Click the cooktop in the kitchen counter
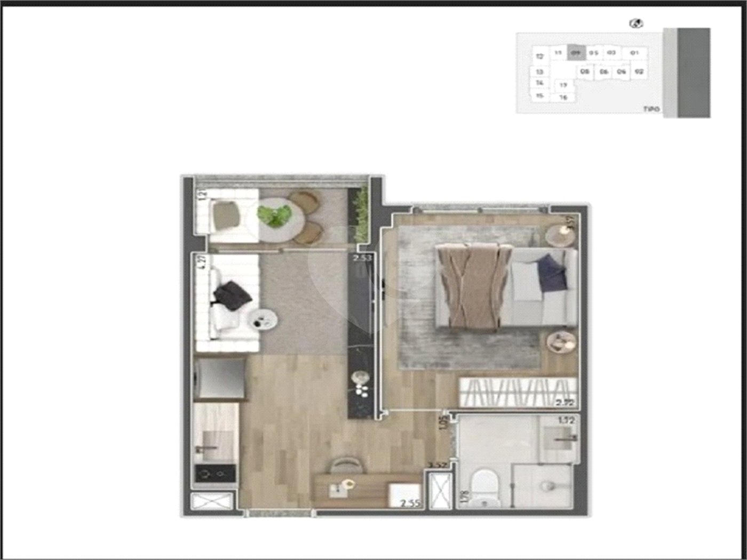 coord(215,473)
